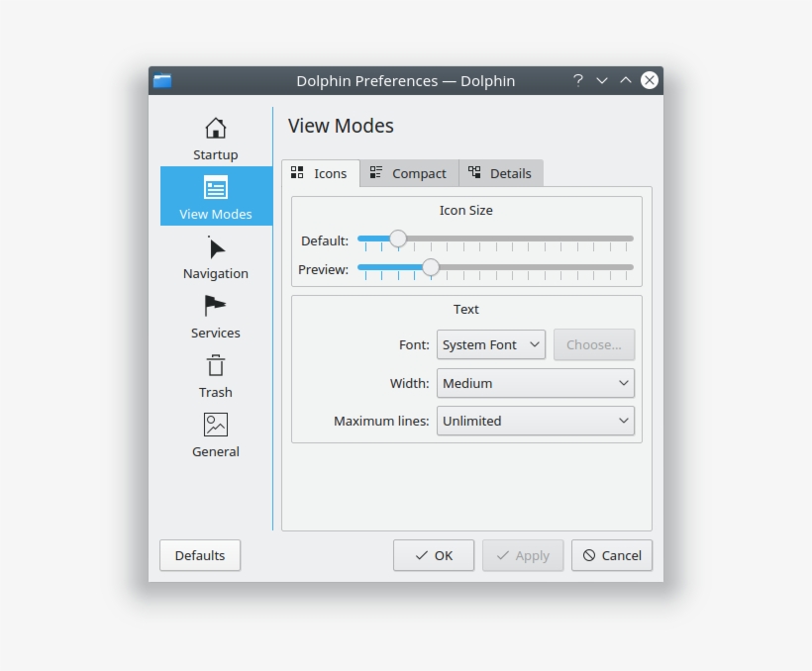Open the Startup settings page

click(x=215, y=139)
